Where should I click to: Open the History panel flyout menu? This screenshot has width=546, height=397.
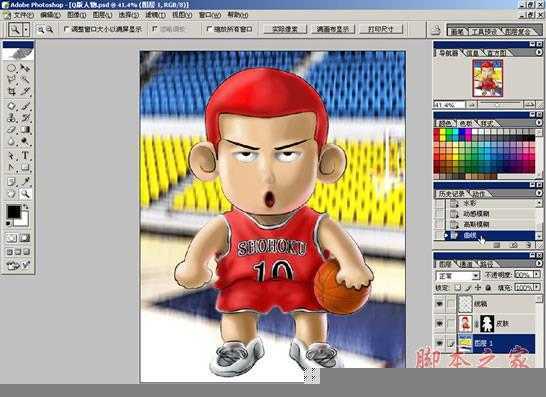point(539,193)
